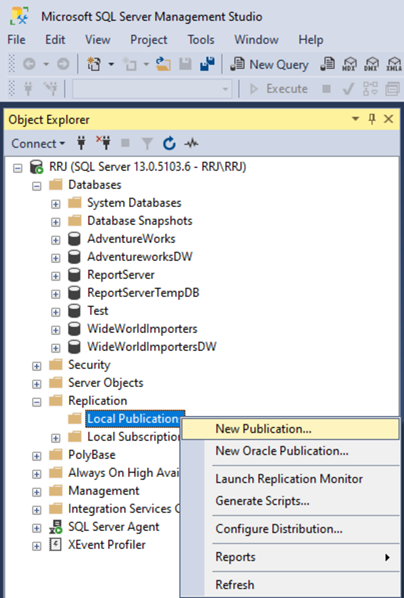Click the Display Estimated Execution Plan icon
Image resolution: width=404 pixels, height=598 pixels.
tap(370, 89)
